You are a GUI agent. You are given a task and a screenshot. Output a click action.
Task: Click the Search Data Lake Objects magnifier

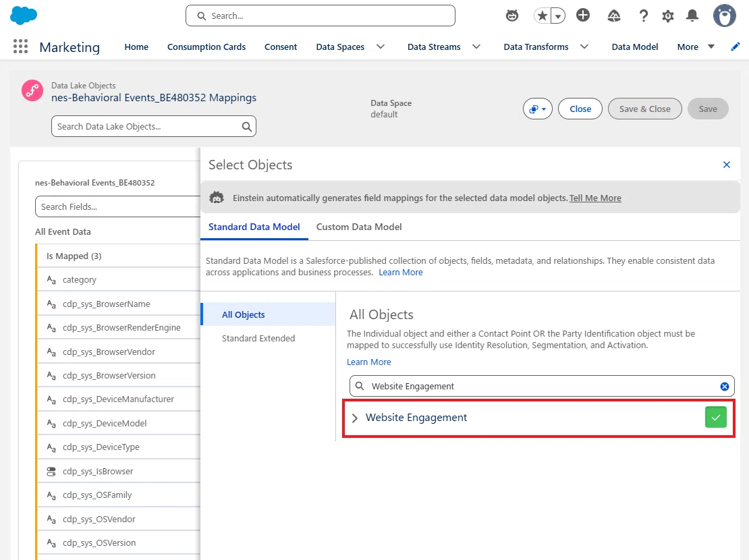point(246,127)
